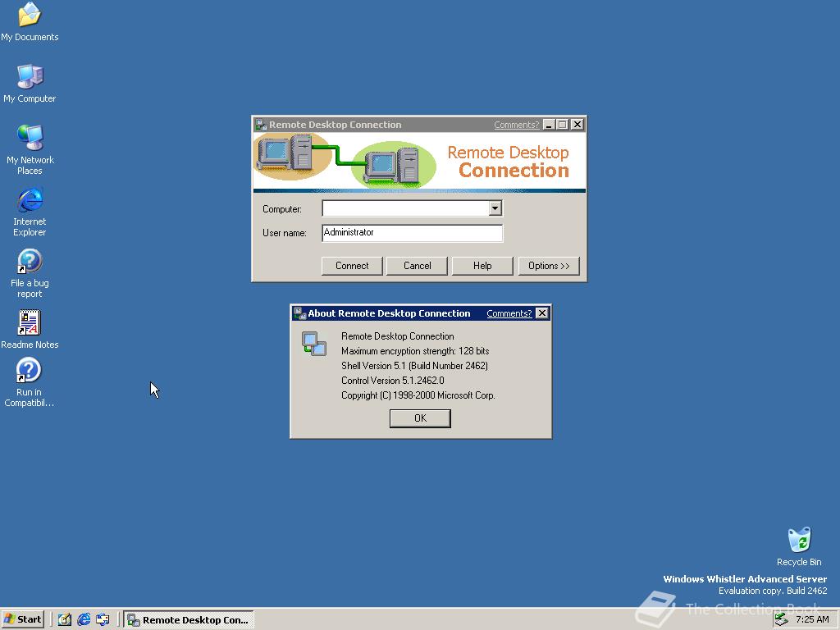
Task: Click the network tray icon
Action: 782,619
